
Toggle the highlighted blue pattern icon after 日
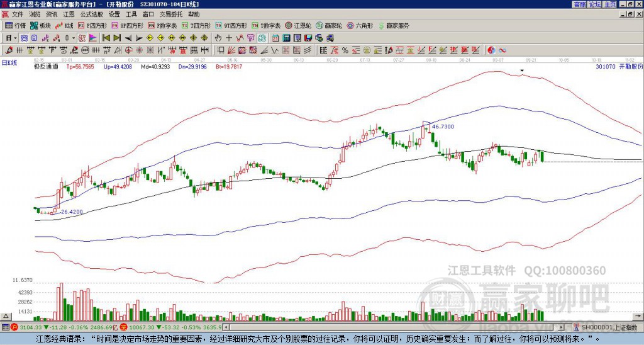[25, 38]
